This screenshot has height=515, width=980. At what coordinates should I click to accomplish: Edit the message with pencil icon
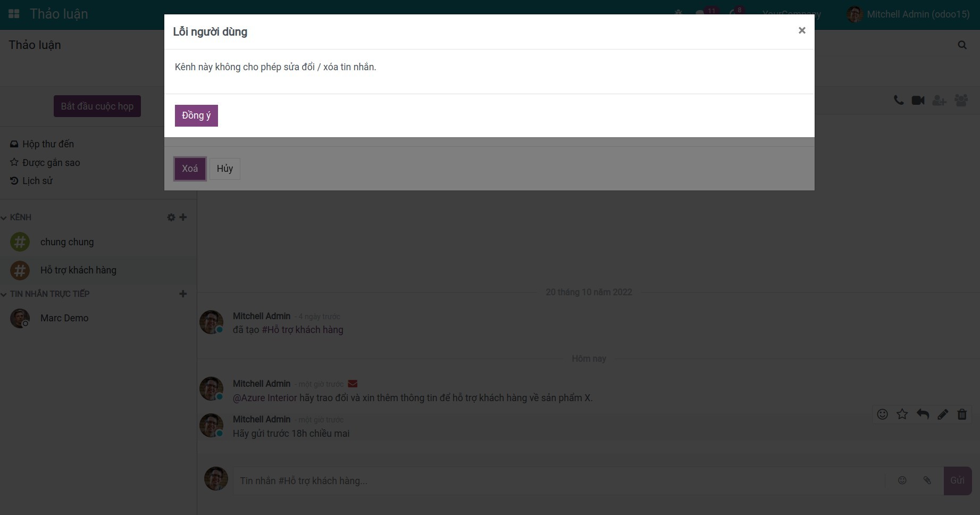pyautogui.click(x=942, y=414)
